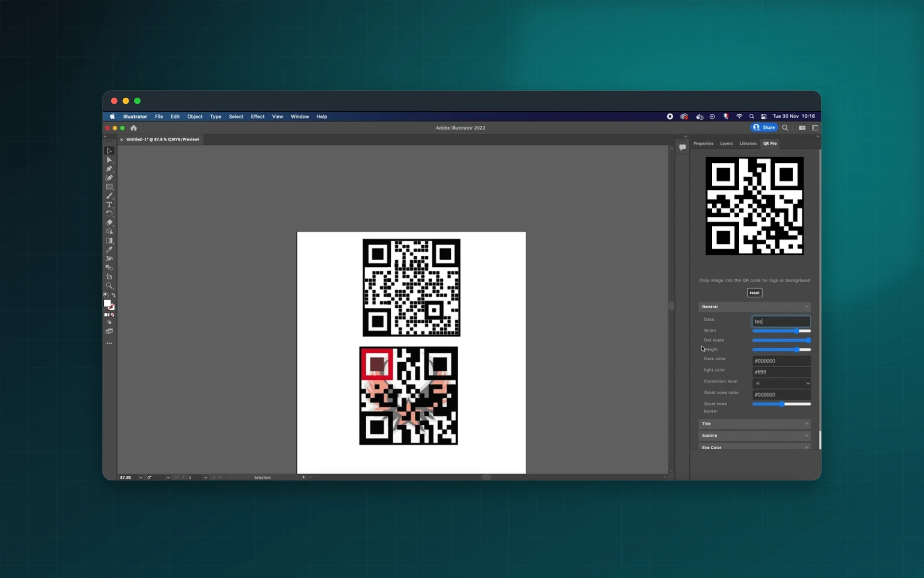Select the Curvature tool
924x578 pixels.
[x=109, y=178]
